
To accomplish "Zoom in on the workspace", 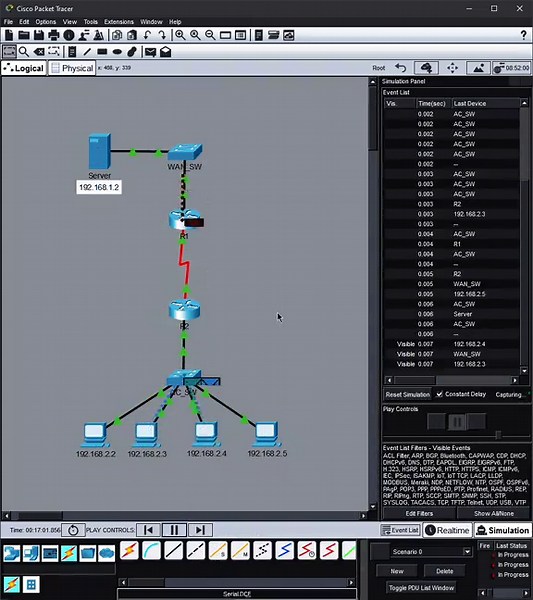I will 180,35.
